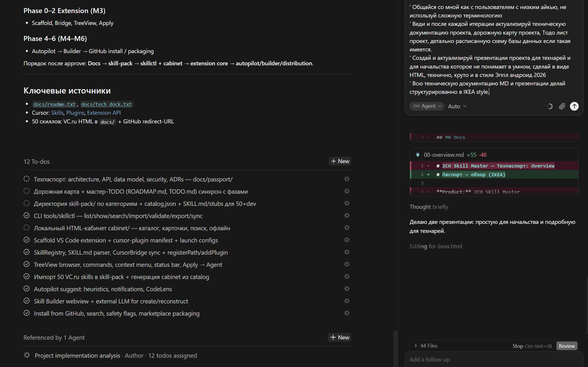Viewport: 588px width, 367px height.
Task: Open the Cursor Skills link
Action: click(x=57, y=113)
